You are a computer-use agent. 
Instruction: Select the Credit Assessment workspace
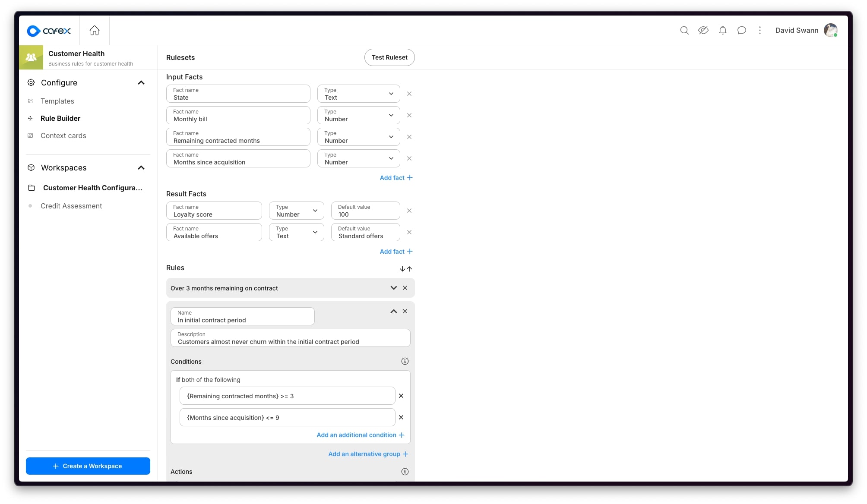[71, 206]
